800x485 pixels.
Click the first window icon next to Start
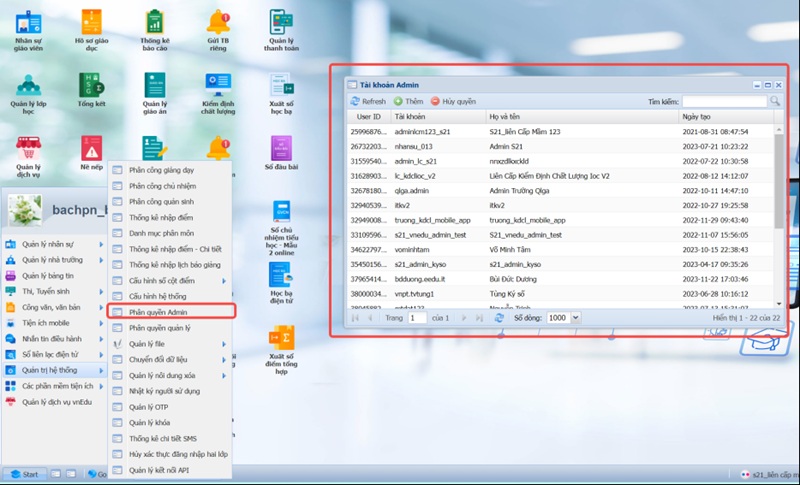pos(56,474)
